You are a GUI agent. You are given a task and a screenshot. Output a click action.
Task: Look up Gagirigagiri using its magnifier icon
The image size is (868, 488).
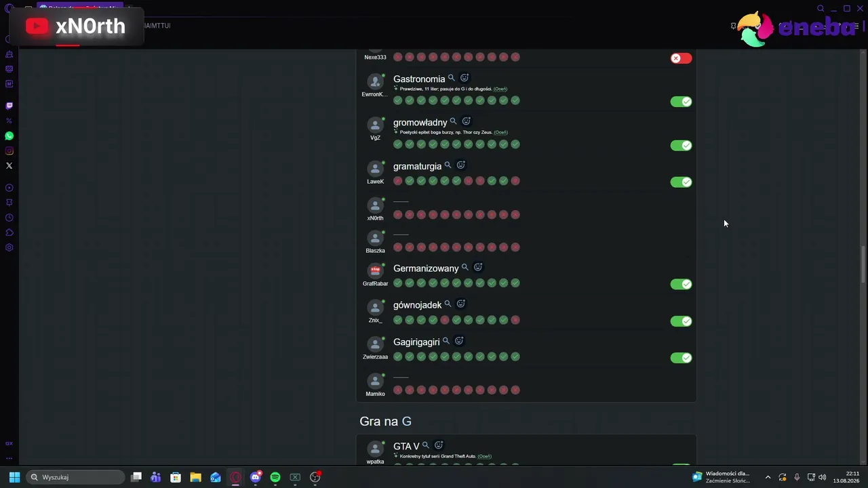(446, 342)
